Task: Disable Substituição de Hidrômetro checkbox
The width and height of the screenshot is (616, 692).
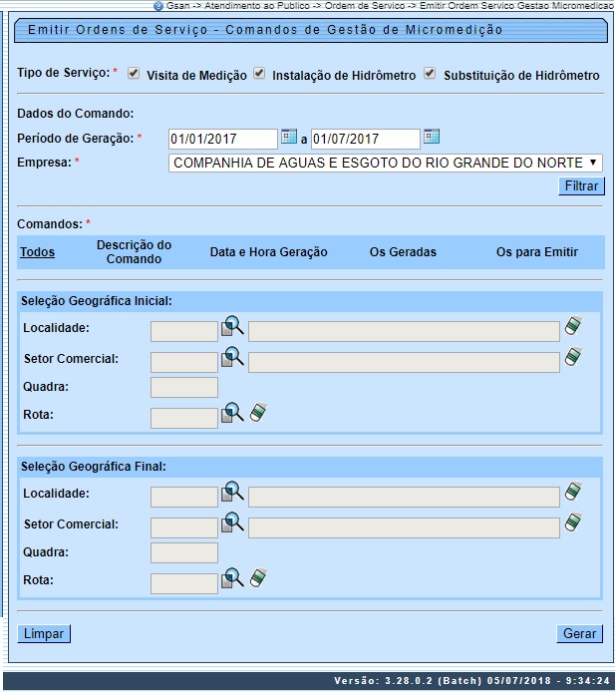Action: 431,74
